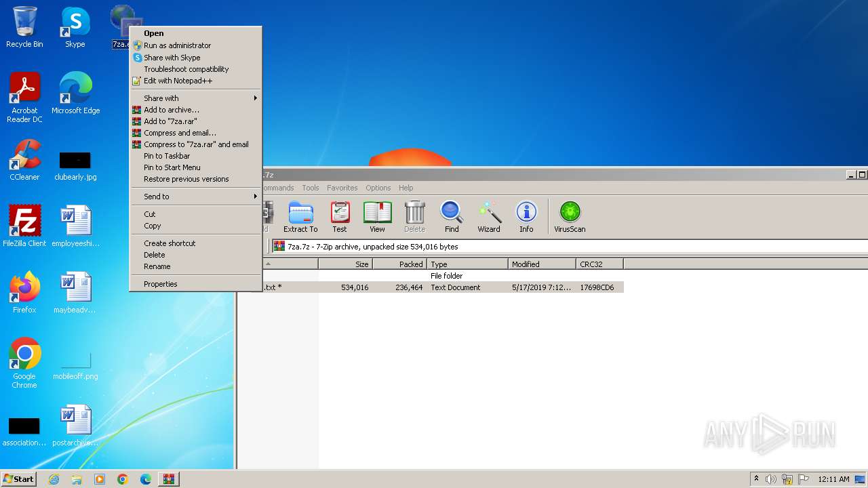The image size is (868, 488).
Task: Sort by the Size column header
Action: coord(345,264)
